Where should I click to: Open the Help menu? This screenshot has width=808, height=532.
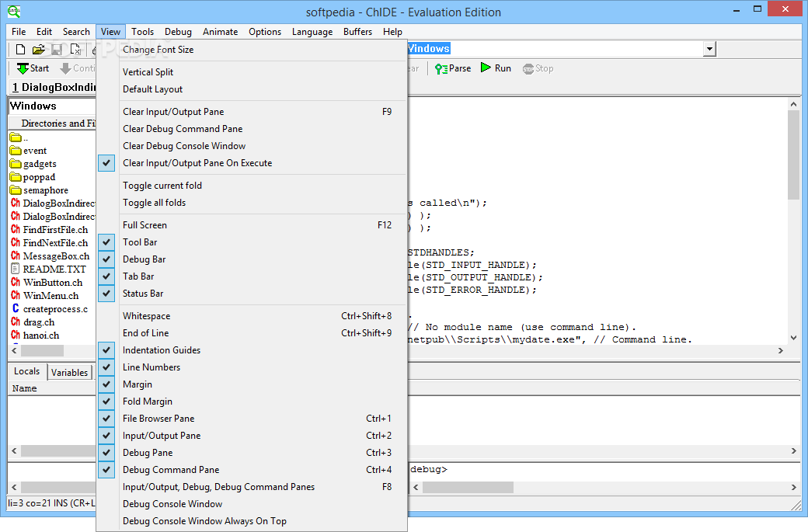tap(392, 31)
